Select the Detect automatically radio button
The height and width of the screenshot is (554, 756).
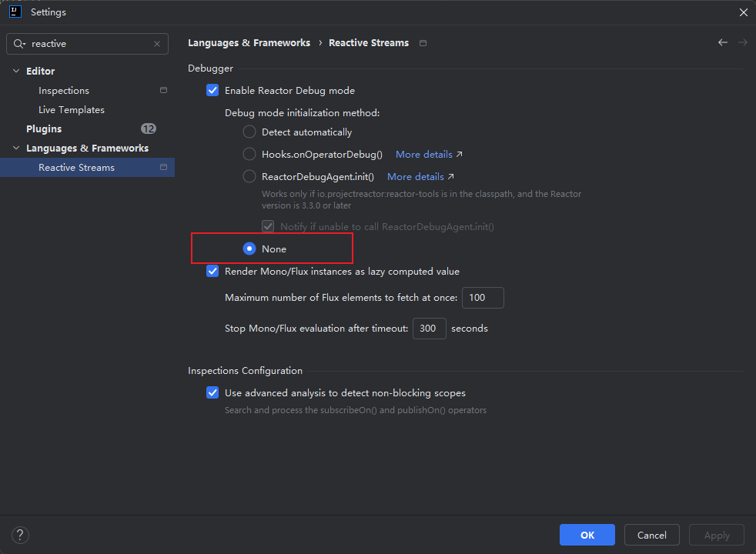pos(249,132)
